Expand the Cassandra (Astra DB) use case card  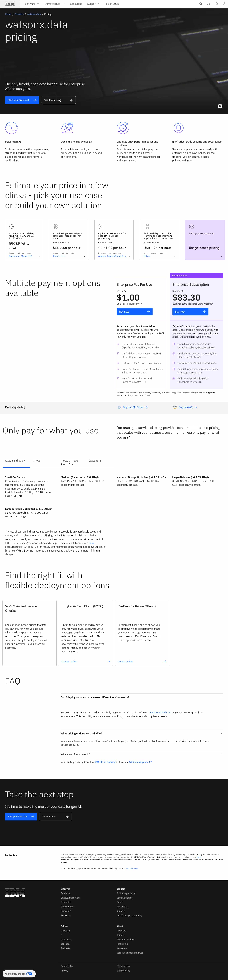point(39,256)
